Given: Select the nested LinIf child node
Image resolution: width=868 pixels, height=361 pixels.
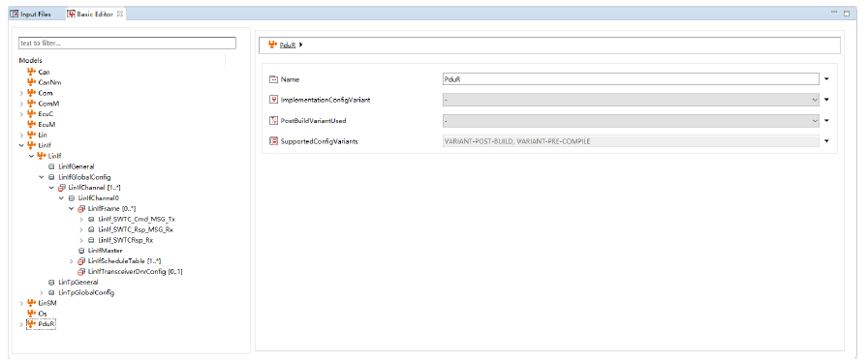Looking at the screenshot, I should 54,156.
